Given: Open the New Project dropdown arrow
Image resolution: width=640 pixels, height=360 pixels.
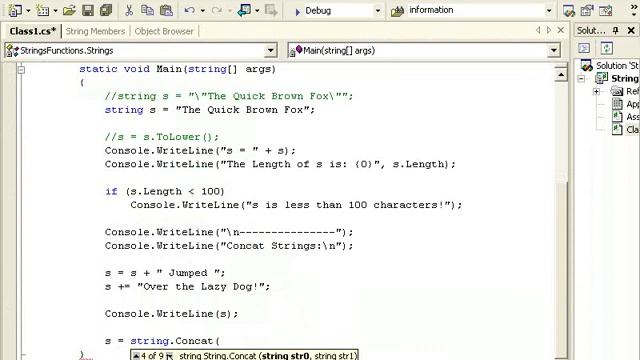Looking at the screenshot, I should [28, 11].
